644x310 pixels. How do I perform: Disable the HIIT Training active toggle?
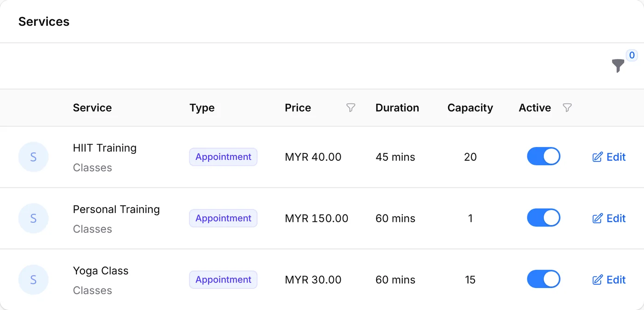point(543,156)
